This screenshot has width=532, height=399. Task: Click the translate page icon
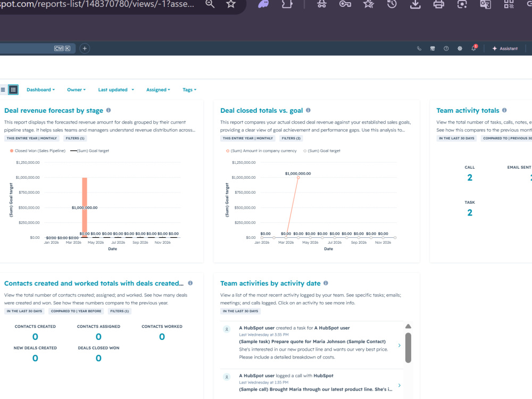pyautogui.click(x=486, y=4)
